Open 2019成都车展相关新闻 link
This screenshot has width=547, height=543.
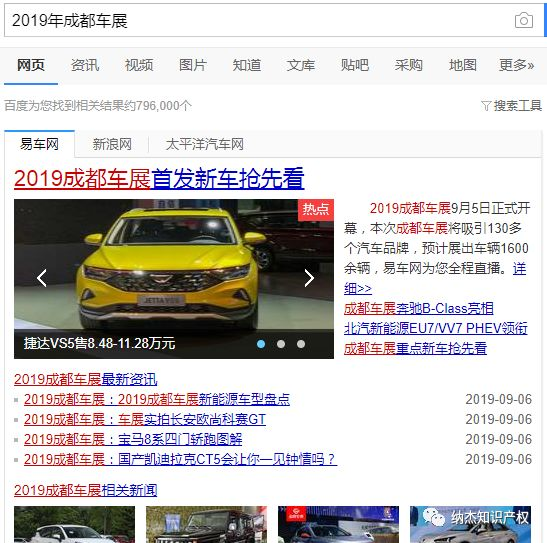point(85,490)
